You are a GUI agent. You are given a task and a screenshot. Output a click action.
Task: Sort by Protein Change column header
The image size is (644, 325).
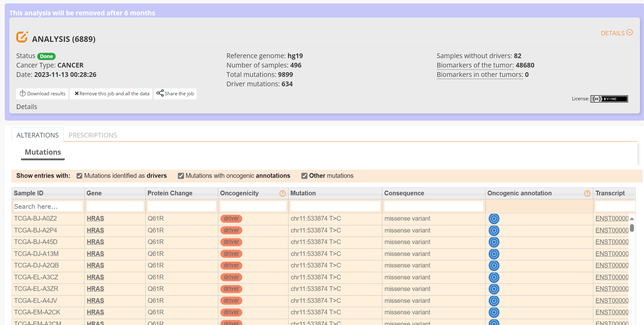182,193
